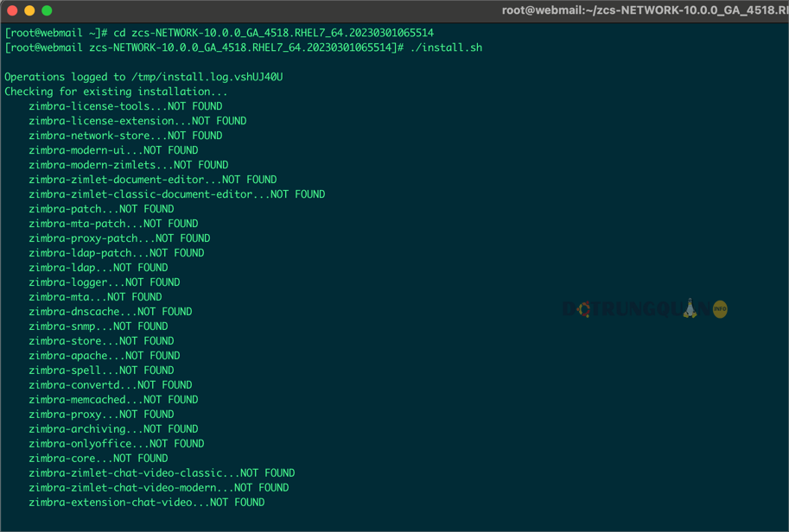Viewport: 789px width, 532px height.
Task: Select the zimbra-core...NOT FOUND line
Action: tap(99, 458)
